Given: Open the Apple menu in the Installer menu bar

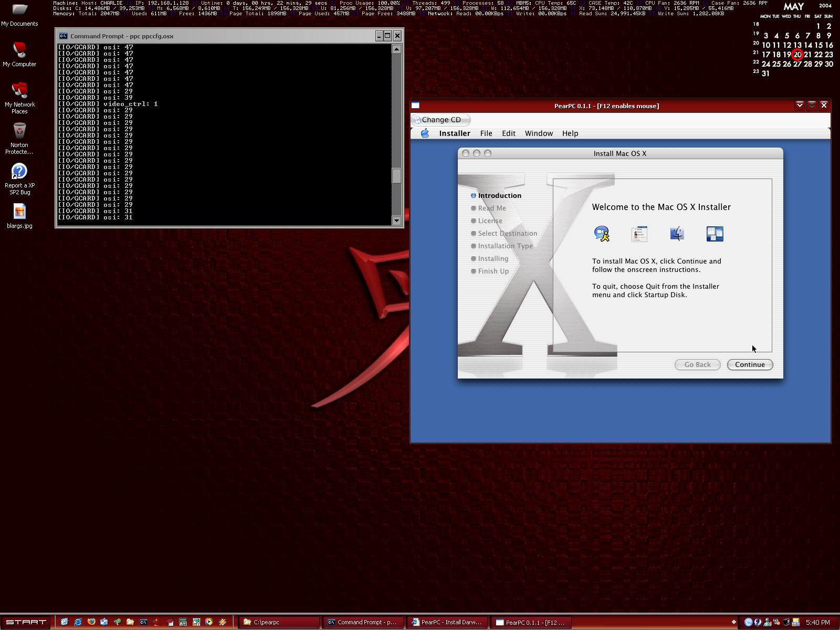Looking at the screenshot, I should (x=425, y=133).
